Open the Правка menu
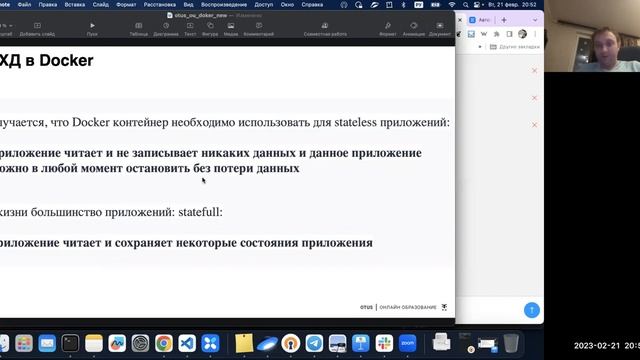The height and width of the screenshot is (360, 640). 48,4
